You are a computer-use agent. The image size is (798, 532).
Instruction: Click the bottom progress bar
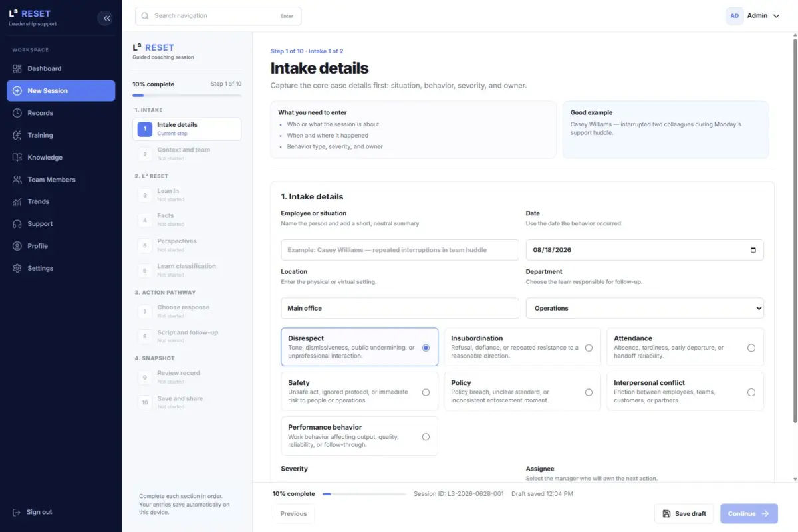[x=364, y=494]
